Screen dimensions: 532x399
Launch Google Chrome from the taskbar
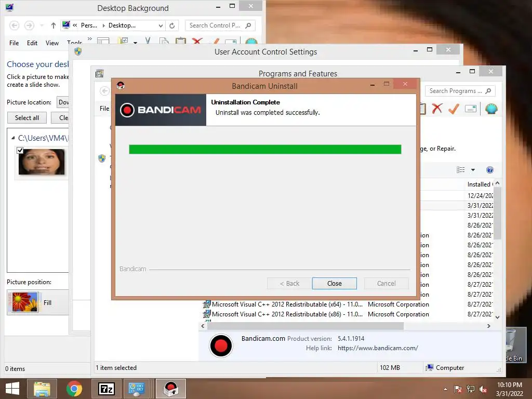pyautogui.click(x=74, y=389)
